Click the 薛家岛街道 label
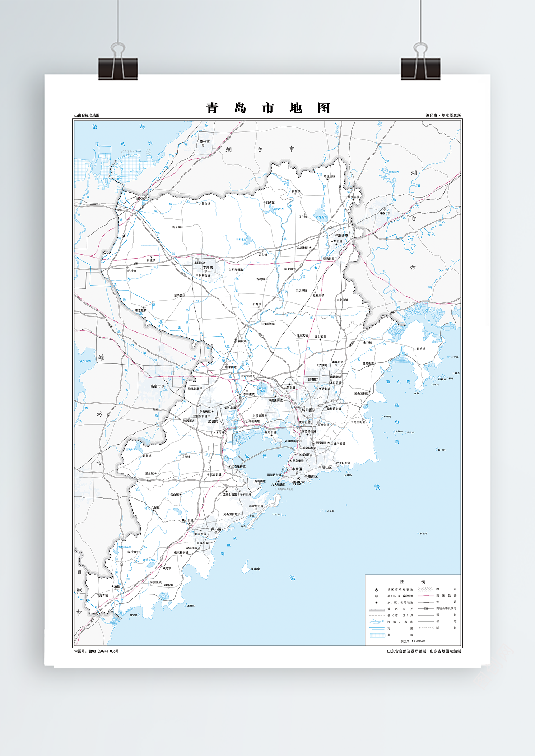 (256, 506)
